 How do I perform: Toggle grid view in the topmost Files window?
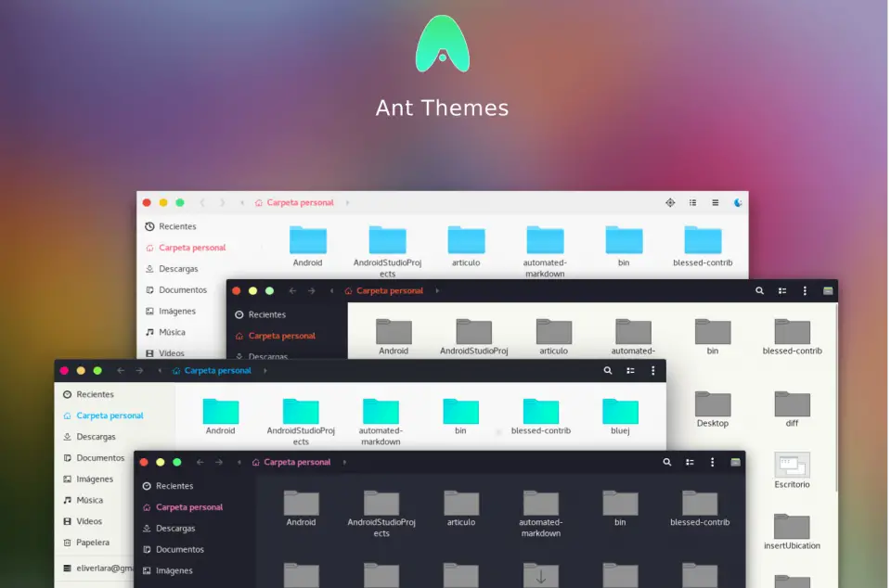[692, 201]
